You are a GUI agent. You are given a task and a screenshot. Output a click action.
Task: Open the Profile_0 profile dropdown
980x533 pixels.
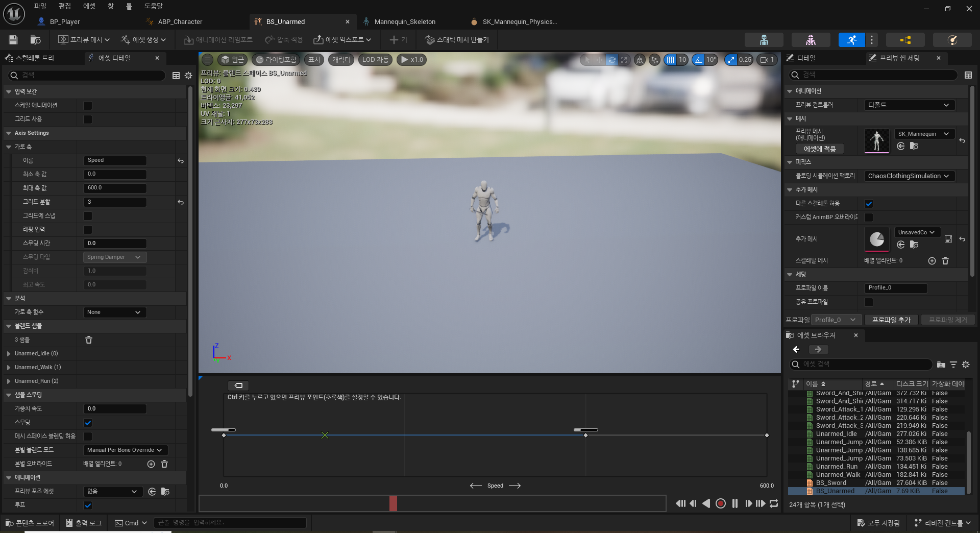(836, 320)
